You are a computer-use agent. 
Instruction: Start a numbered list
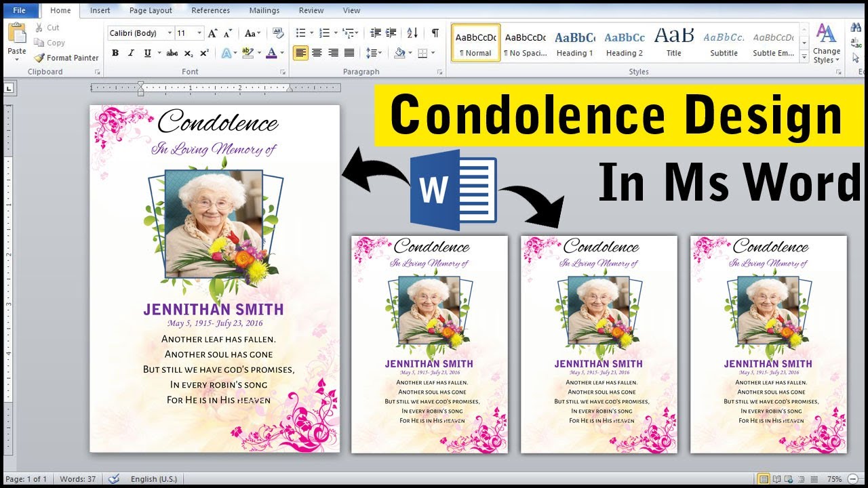324,33
